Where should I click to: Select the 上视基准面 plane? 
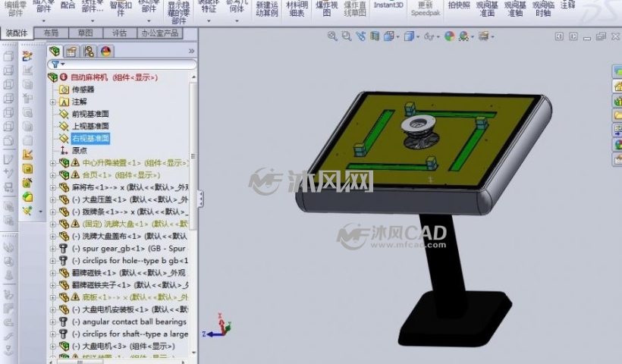pos(90,126)
